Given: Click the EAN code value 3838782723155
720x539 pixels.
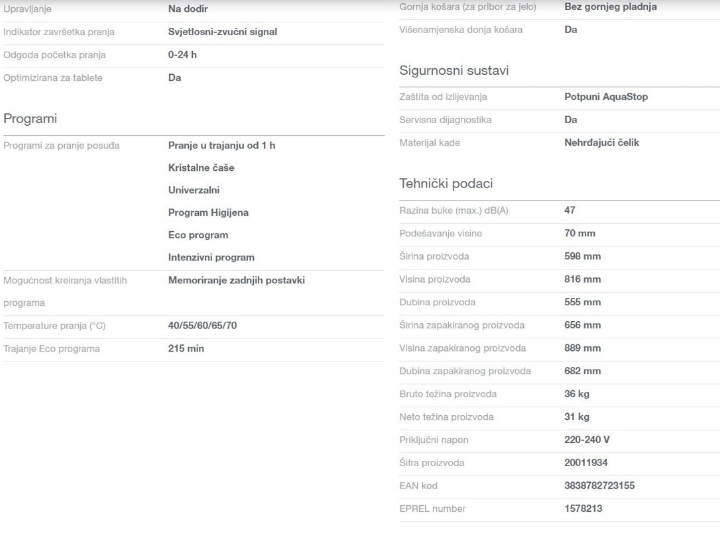Looking at the screenshot, I should (599, 486).
